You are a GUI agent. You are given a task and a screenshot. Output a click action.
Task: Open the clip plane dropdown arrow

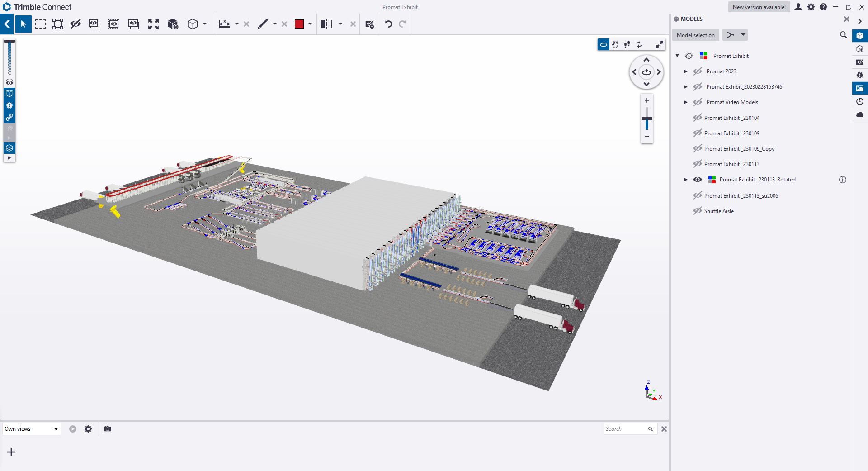coord(340,24)
